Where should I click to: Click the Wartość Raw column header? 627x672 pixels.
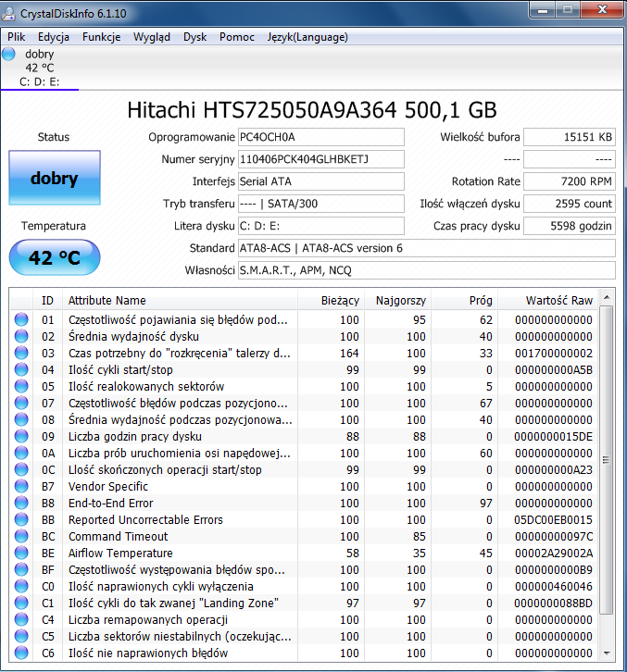coord(547,301)
